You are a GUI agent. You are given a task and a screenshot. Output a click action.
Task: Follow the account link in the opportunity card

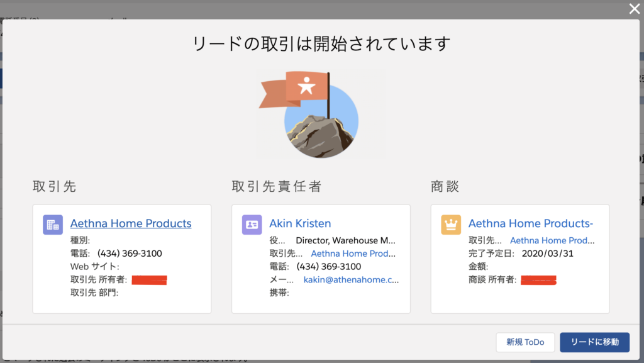tap(552, 240)
